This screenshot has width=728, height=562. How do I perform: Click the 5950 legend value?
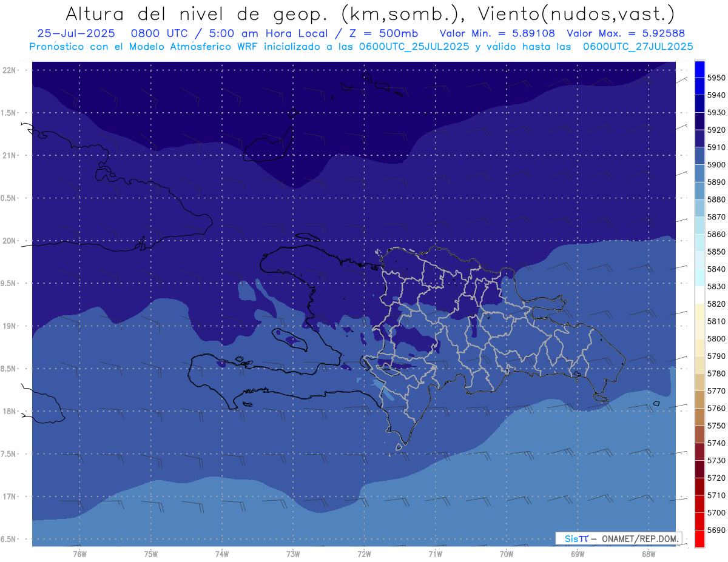(716, 78)
